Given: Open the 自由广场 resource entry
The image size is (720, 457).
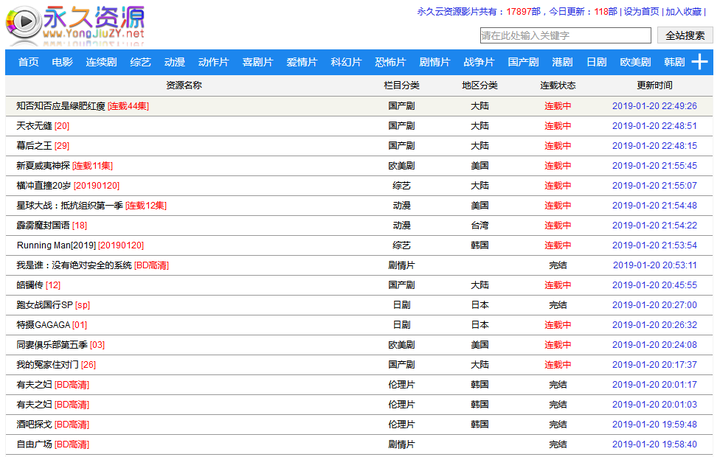Looking at the screenshot, I should point(34,444).
